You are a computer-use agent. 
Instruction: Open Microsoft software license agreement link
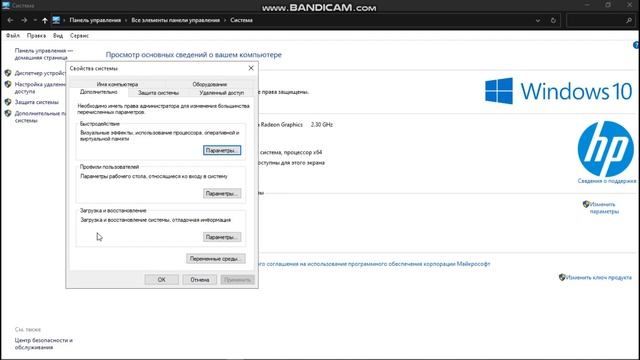(x=374, y=264)
